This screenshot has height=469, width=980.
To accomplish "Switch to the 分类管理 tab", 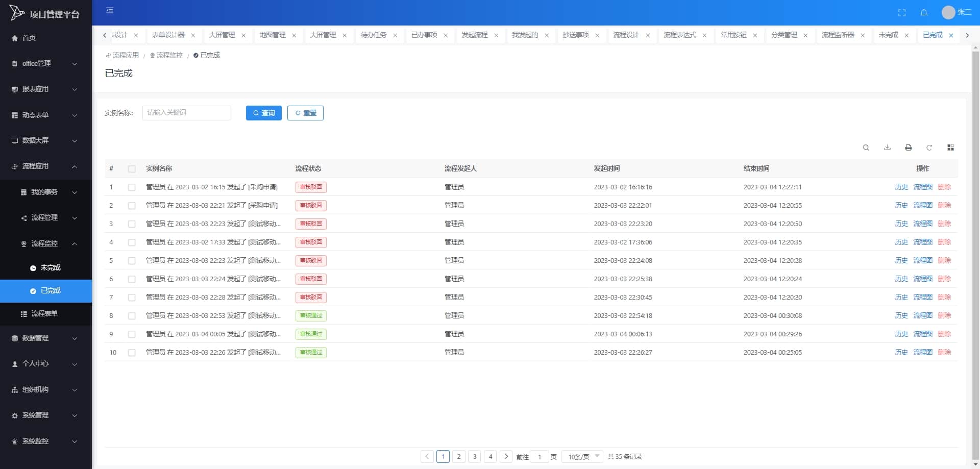I will click(x=784, y=35).
